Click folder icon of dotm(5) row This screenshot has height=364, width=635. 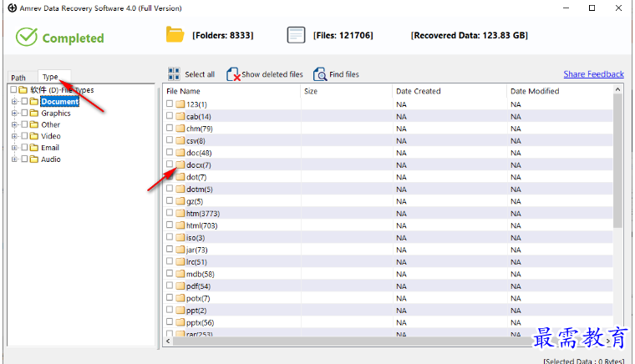(x=180, y=190)
